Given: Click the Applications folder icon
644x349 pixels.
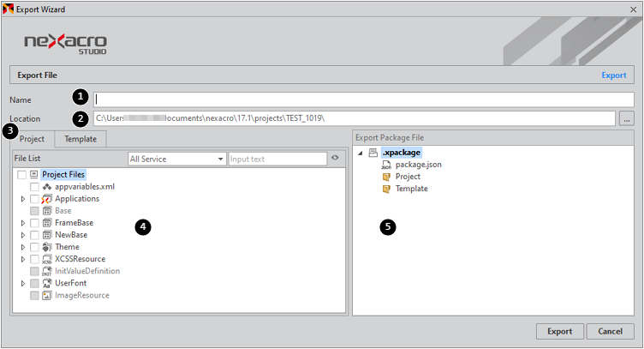Looking at the screenshot, I should [47, 199].
